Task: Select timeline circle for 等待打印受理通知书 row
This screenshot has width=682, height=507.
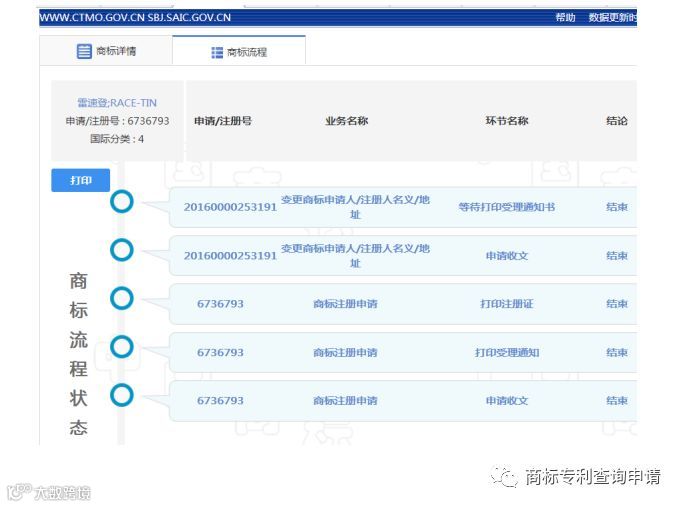Action: 121,202
